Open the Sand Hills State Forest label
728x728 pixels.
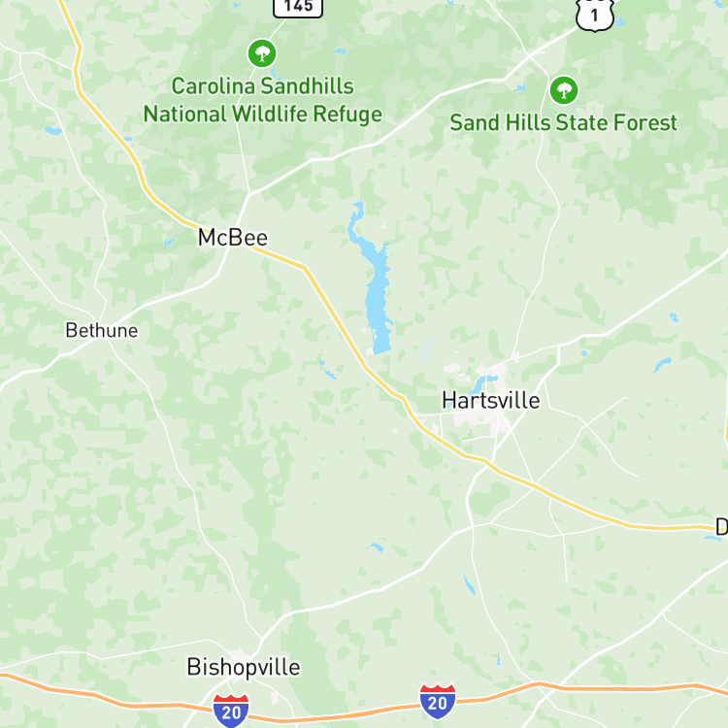(x=563, y=123)
